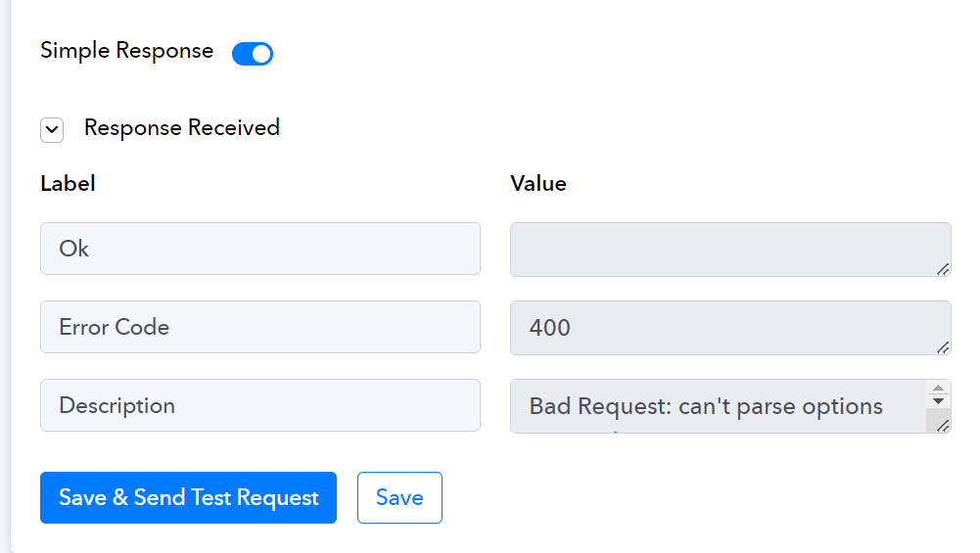Click the up arrow in the Description value scrollbar
The width and height of the screenshot is (980, 553).
938,388
